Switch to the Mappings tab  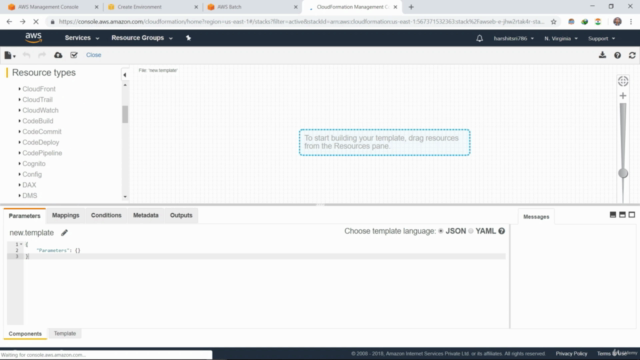point(66,215)
